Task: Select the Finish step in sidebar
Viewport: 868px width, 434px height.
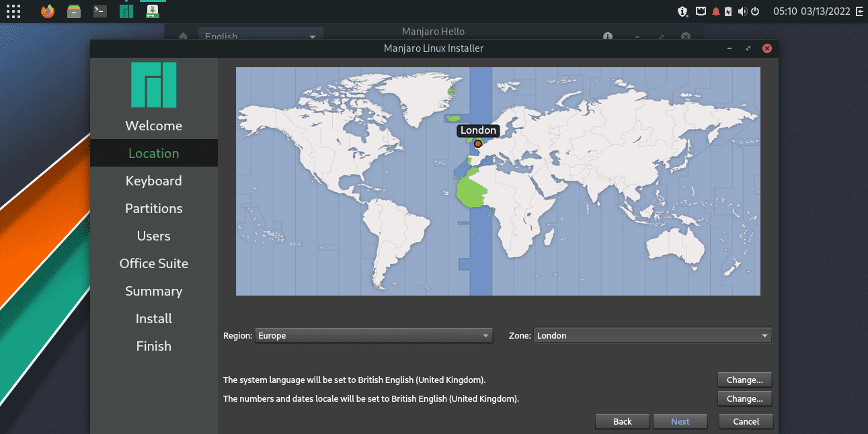Action: click(x=153, y=346)
